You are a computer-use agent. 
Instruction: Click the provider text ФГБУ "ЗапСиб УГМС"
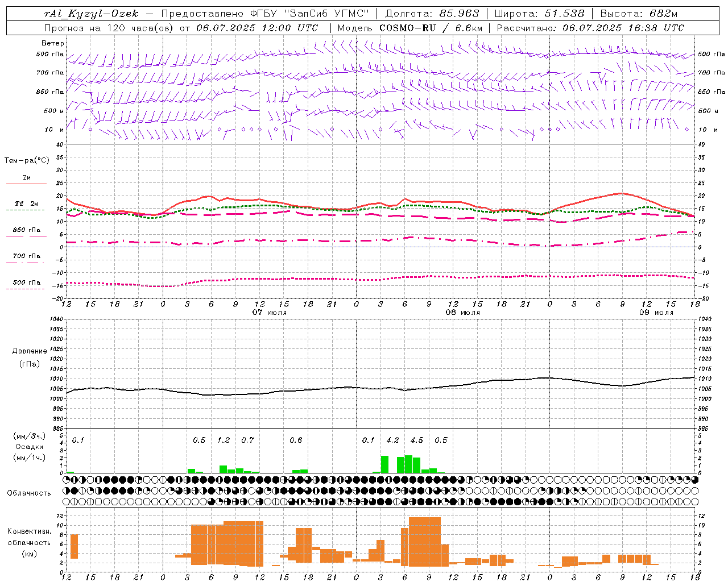point(309,14)
